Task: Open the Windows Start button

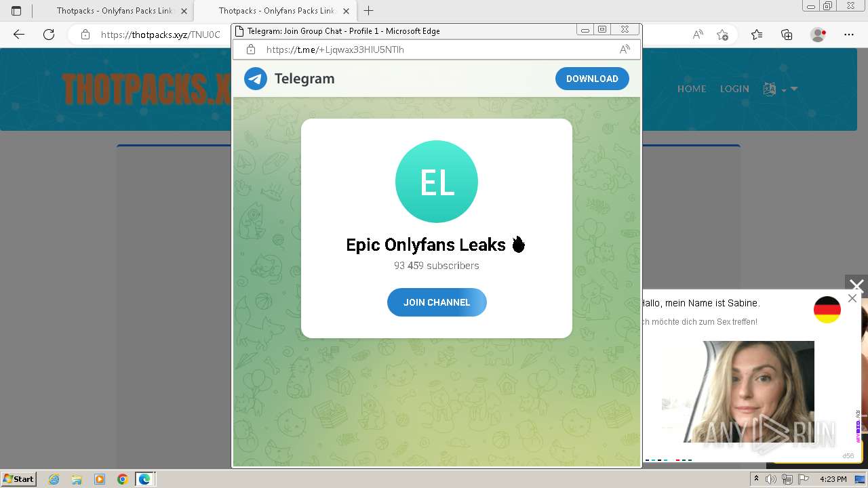Action: pos(18,479)
